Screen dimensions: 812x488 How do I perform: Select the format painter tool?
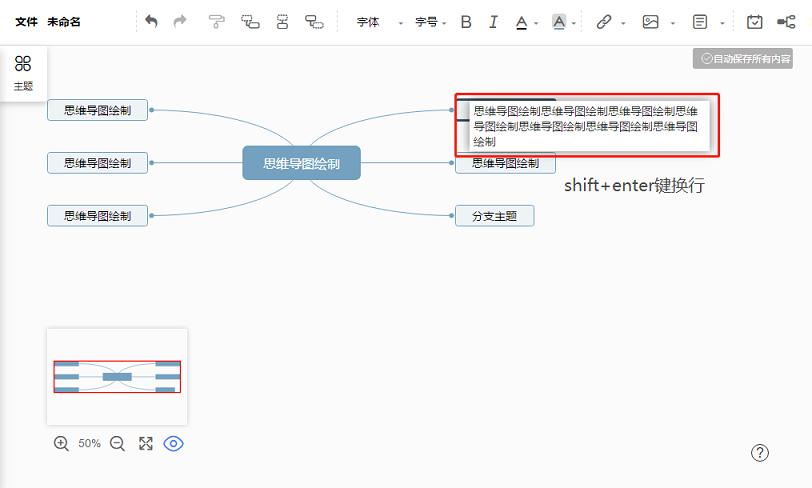(216, 22)
